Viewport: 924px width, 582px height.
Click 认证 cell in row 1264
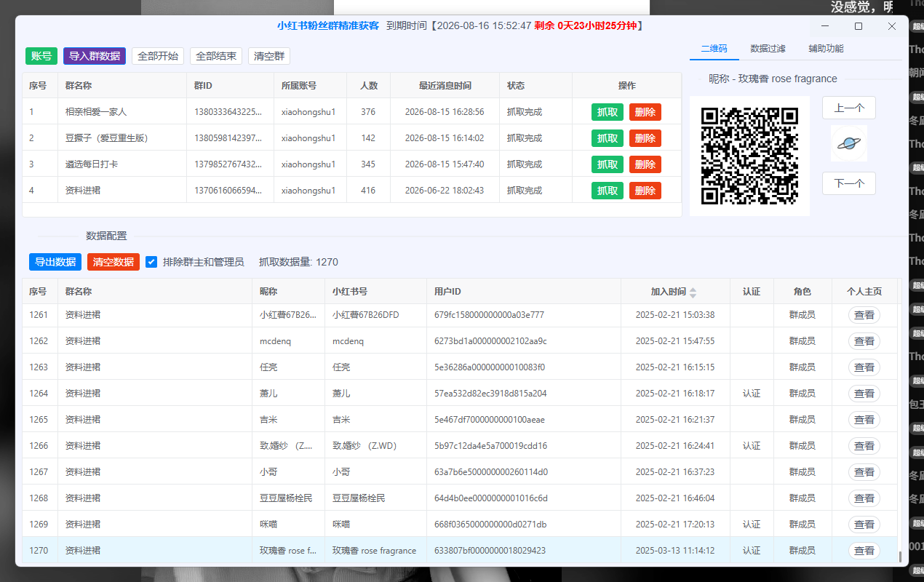[x=752, y=394]
